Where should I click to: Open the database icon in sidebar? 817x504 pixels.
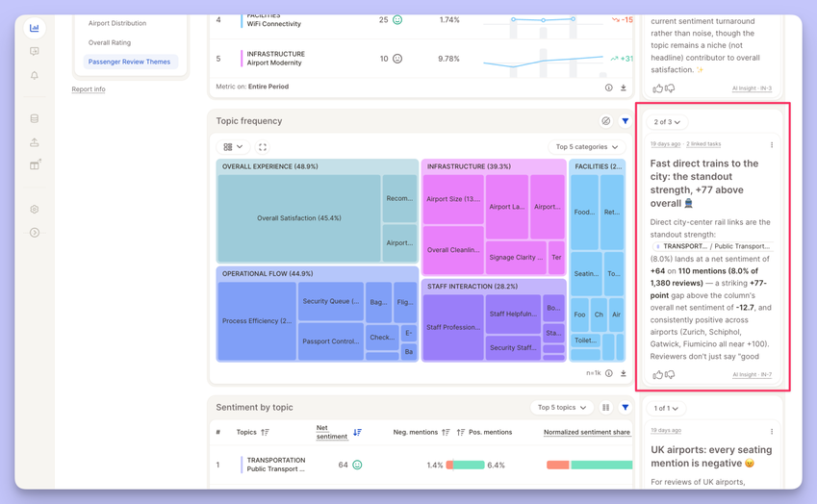[35, 118]
